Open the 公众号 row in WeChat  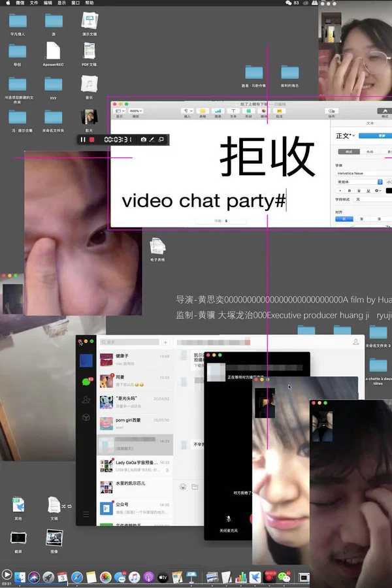tap(135, 508)
